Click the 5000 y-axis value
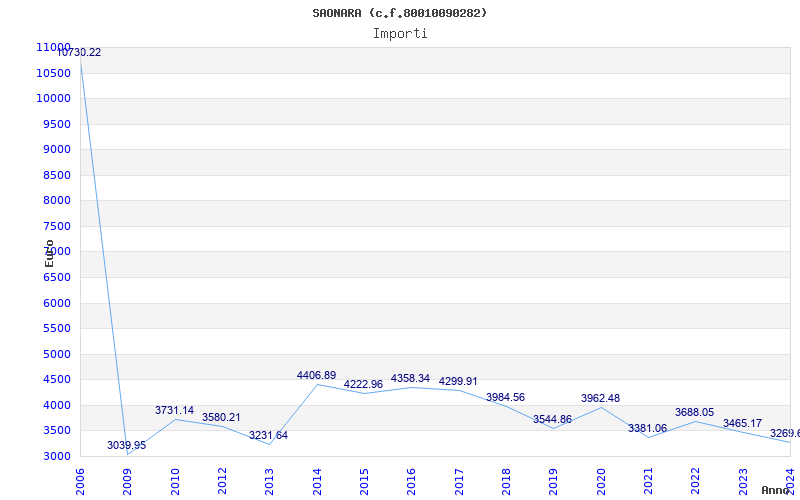 (57, 355)
